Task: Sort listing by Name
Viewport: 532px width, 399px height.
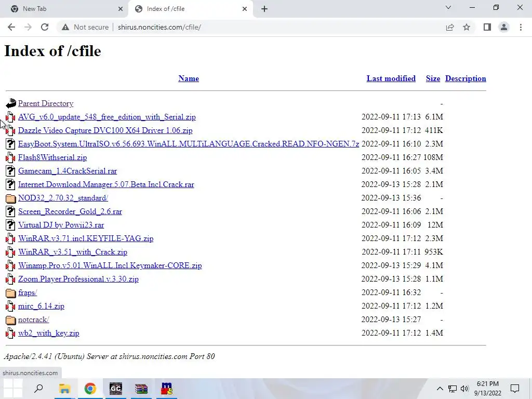Action: (x=189, y=78)
